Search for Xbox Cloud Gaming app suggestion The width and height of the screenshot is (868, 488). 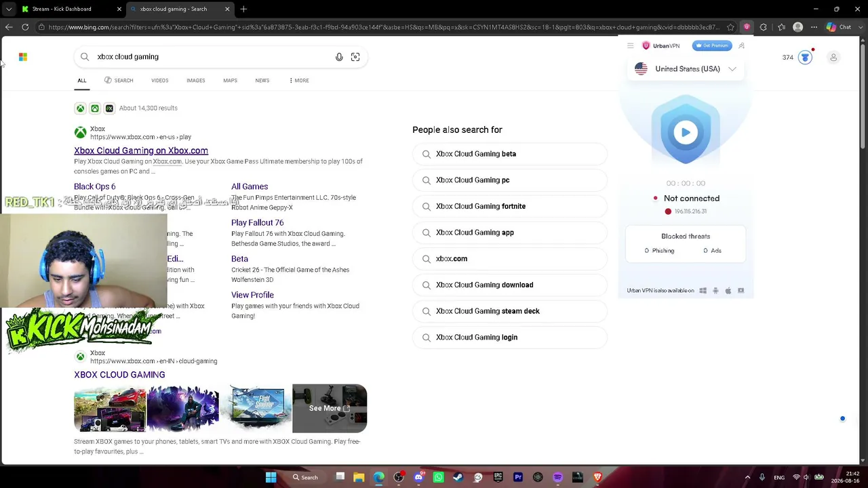pyautogui.click(x=510, y=232)
